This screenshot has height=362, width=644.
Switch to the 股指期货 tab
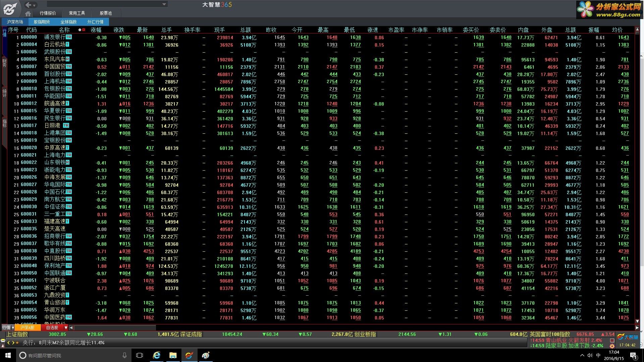42,22
